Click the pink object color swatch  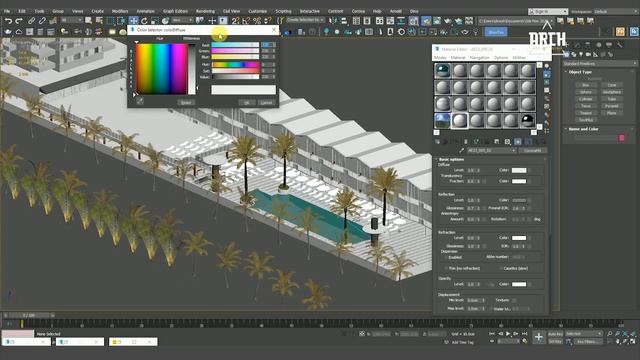coord(622,138)
